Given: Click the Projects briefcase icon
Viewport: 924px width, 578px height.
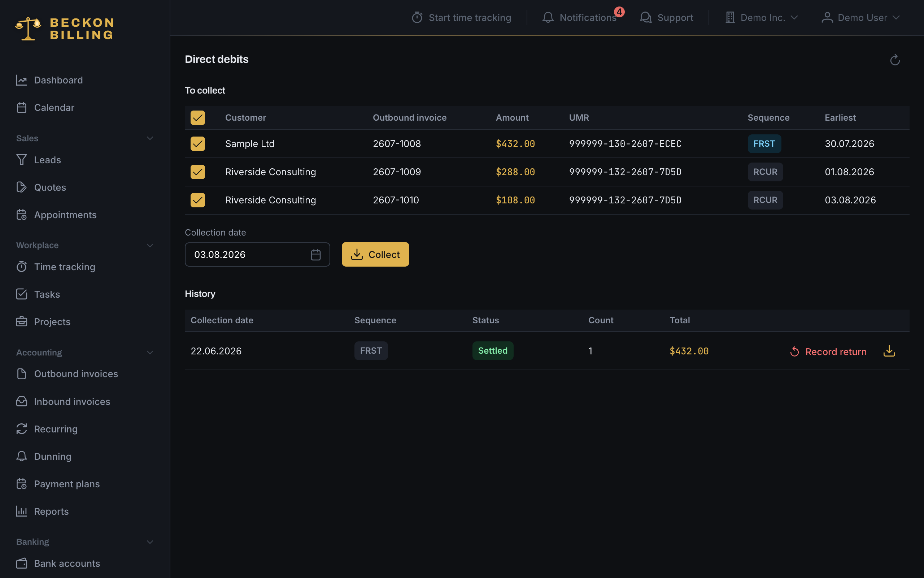Looking at the screenshot, I should (22, 322).
